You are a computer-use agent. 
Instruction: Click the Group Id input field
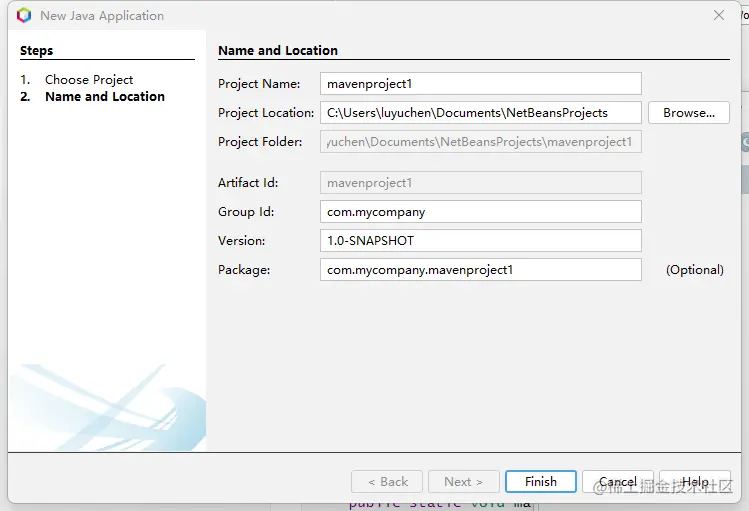point(481,212)
